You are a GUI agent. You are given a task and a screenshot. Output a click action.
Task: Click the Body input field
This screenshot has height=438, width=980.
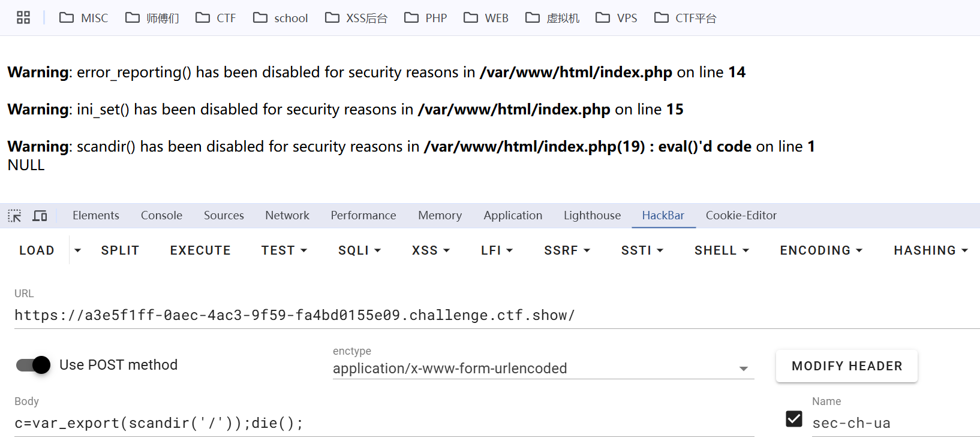[x=384, y=423]
